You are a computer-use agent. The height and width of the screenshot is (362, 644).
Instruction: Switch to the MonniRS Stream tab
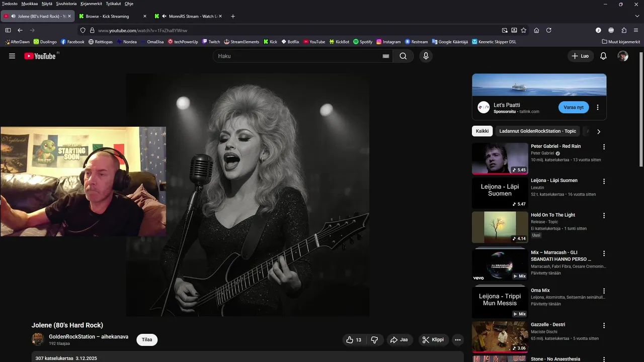click(189, 16)
